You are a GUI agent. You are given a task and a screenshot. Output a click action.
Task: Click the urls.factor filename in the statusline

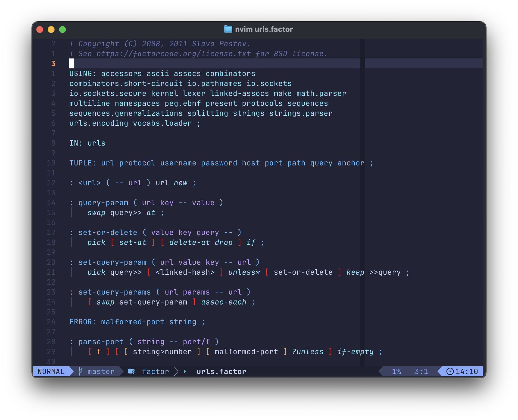pos(221,371)
